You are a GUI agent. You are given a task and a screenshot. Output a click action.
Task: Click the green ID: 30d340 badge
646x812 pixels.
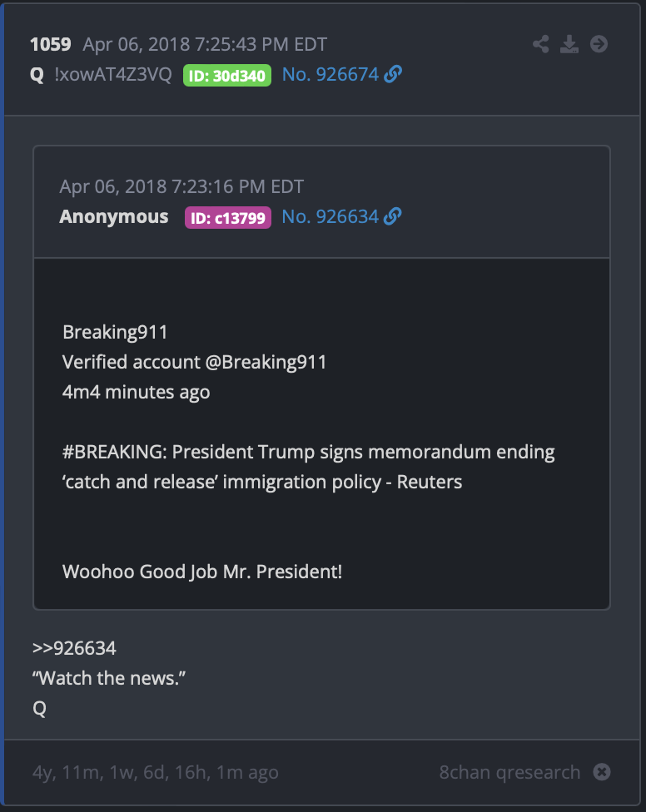click(227, 76)
